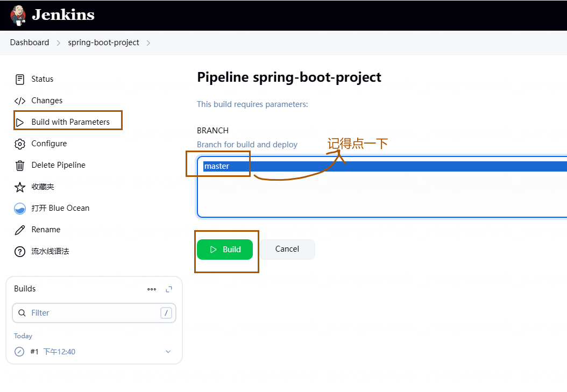The width and height of the screenshot is (567, 392).
Task: Click the 流水线语法 question mark icon
Action: (20, 252)
